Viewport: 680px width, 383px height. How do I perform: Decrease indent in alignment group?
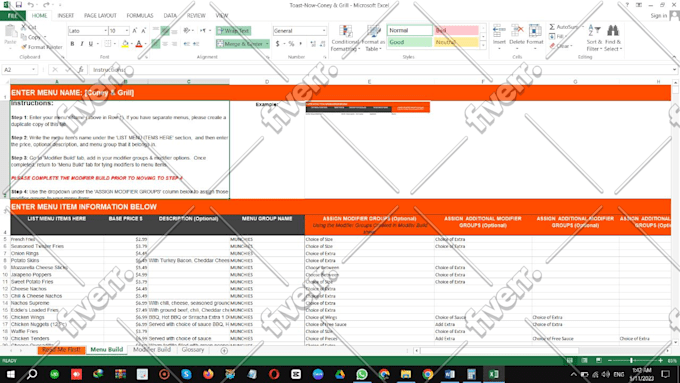186,44
